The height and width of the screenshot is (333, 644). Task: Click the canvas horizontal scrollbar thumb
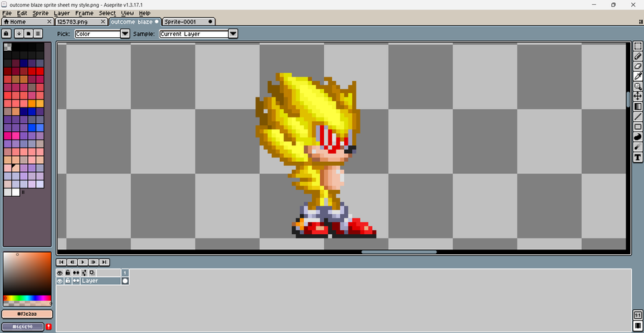coord(399,252)
